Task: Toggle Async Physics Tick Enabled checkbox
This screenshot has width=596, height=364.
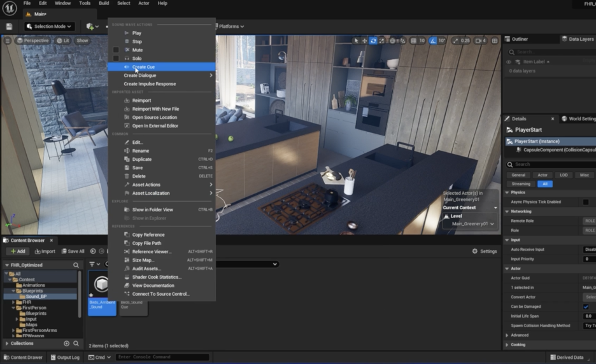Action: coord(586,202)
